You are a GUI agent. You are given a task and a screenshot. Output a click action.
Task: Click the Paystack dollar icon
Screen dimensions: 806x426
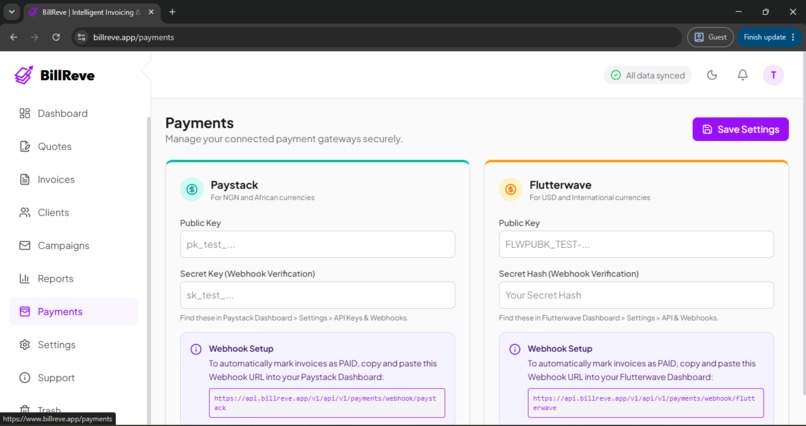pos(192,190)
